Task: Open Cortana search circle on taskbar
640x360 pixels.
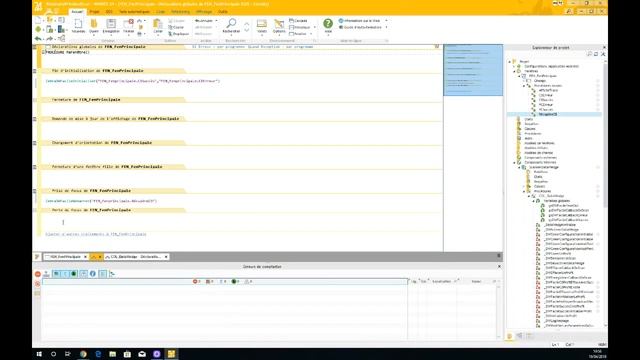Action: point(53,354)
